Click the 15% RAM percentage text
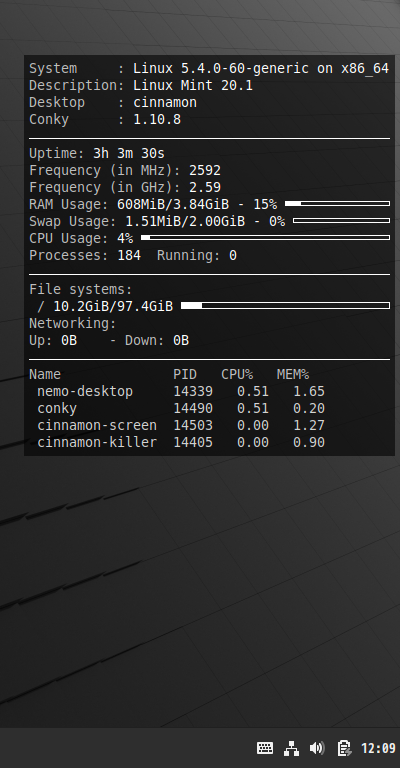Screen dimensions: 400x768 265,204
